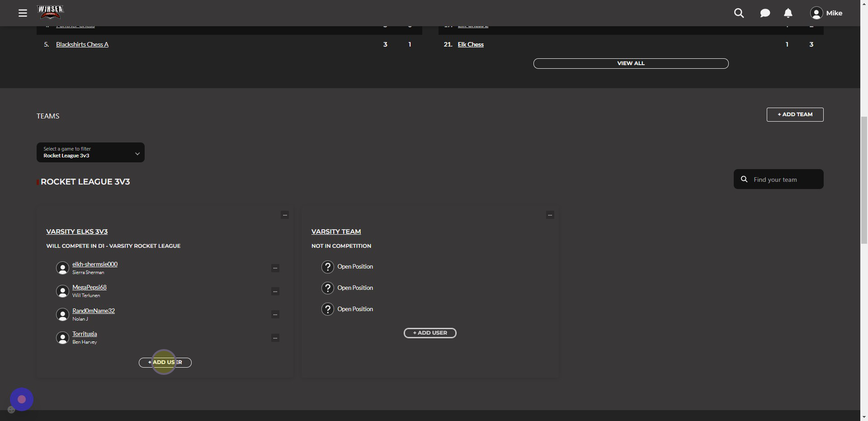
Task: Click the 'Ben Harvey' name text
Action: (85, 342)
